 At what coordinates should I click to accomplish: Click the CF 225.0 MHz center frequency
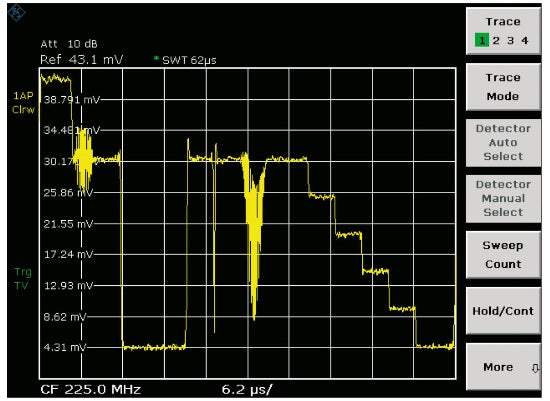click(90, 389)
